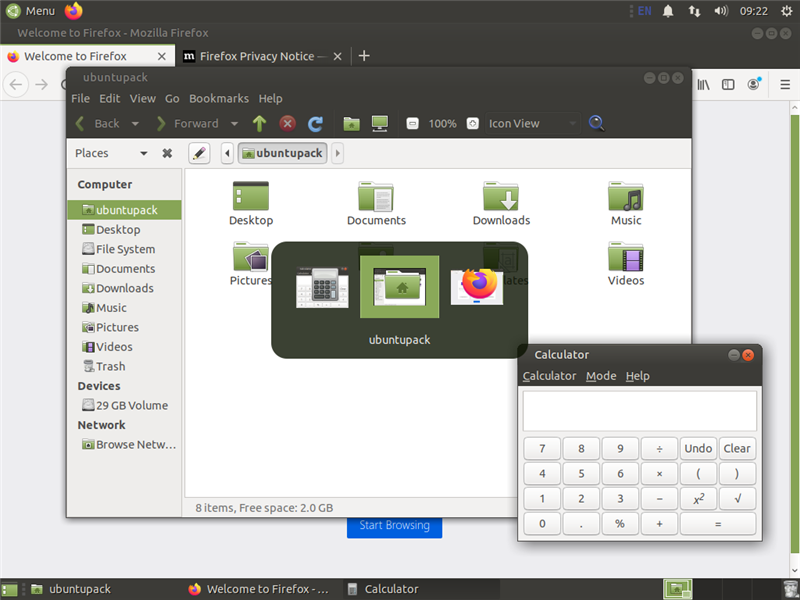Open home folder toolbar icon

(351, 123)
